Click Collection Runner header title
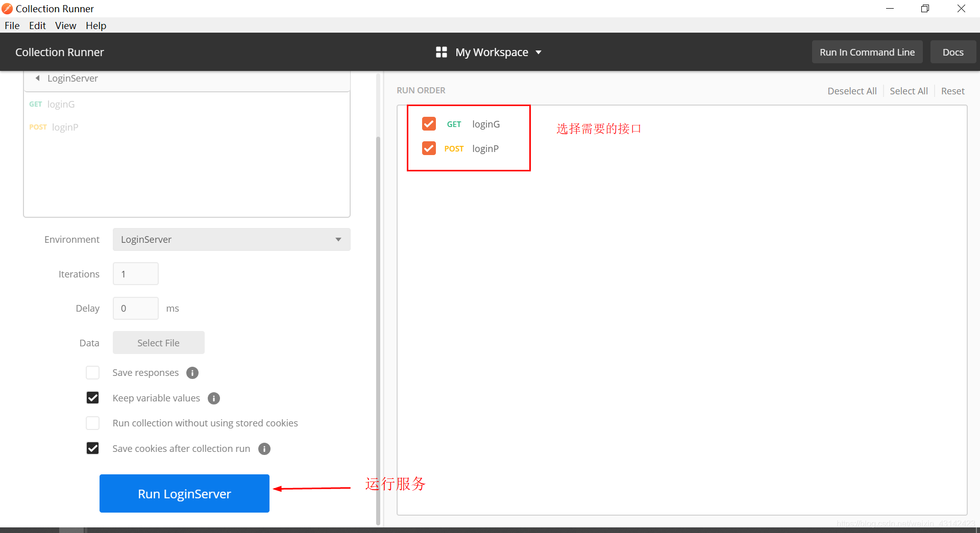 click(x=60, y=52)
